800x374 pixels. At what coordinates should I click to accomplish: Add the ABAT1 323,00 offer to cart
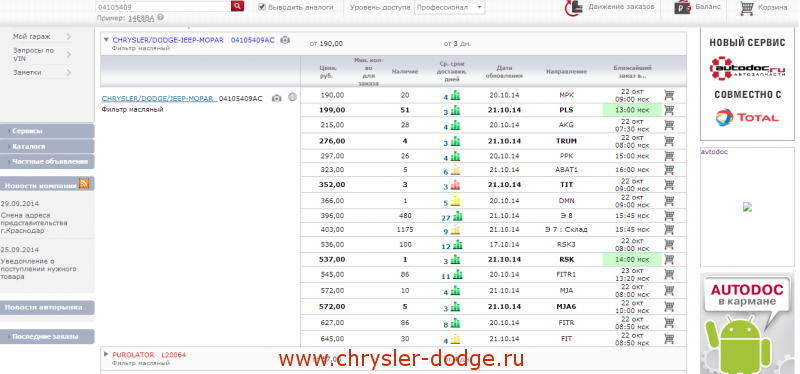coord(669,169)
